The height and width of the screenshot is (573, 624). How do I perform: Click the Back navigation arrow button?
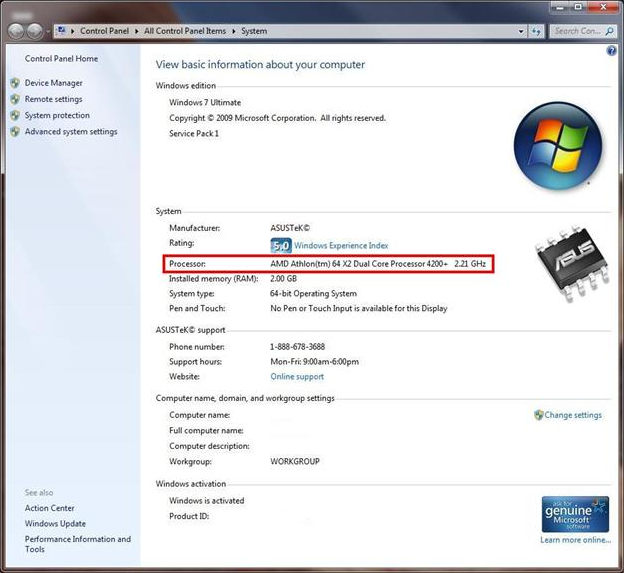16,31
